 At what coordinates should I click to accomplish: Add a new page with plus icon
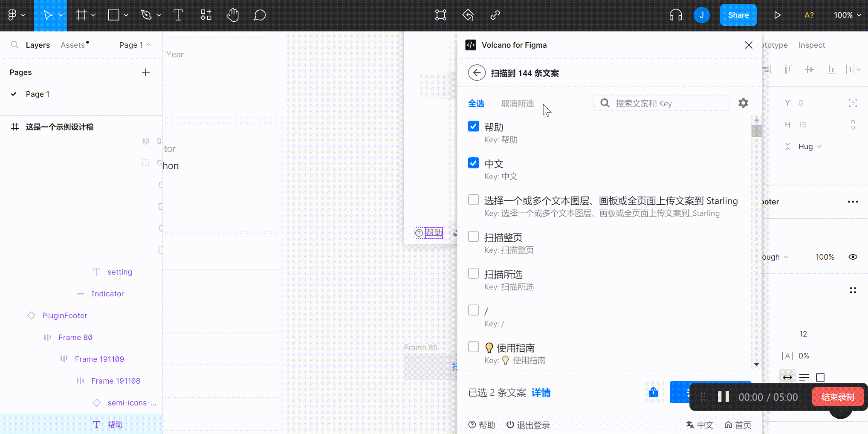pos(146,72)
